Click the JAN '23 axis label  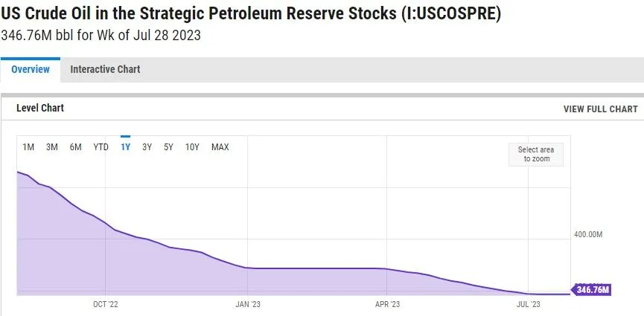(x=247, y=304)
